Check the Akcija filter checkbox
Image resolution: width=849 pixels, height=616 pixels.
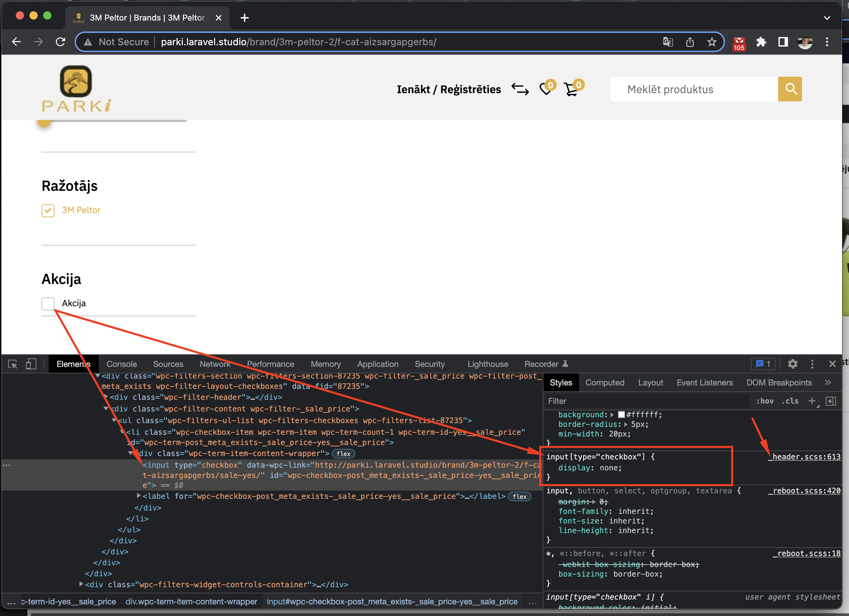48,304
